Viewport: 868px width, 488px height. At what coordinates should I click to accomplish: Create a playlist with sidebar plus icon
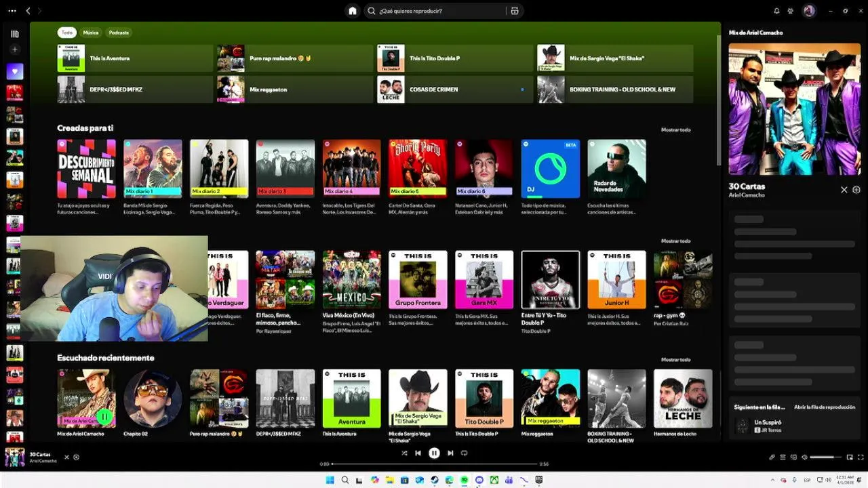[x=15, y=49]
